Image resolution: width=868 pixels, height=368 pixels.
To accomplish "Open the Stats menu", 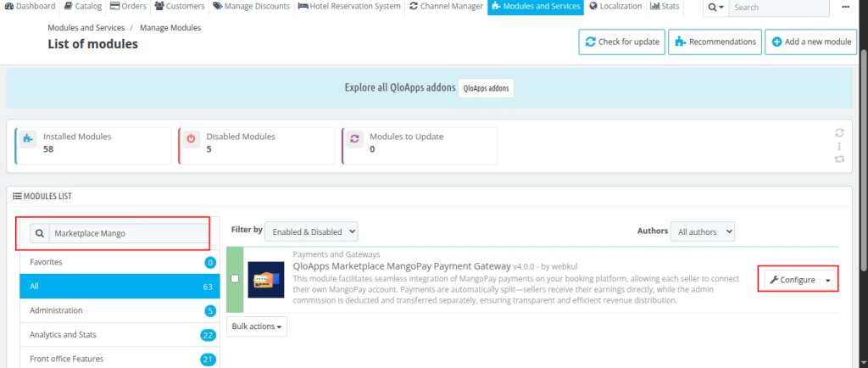I will (665, 6).
